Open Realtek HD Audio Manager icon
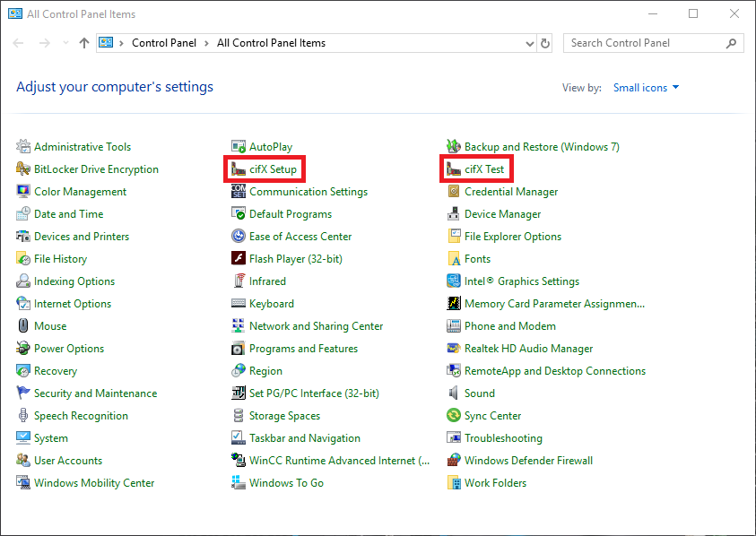This screenshot has height=536, width=756. pyautogui.click(x=454, y=349)
